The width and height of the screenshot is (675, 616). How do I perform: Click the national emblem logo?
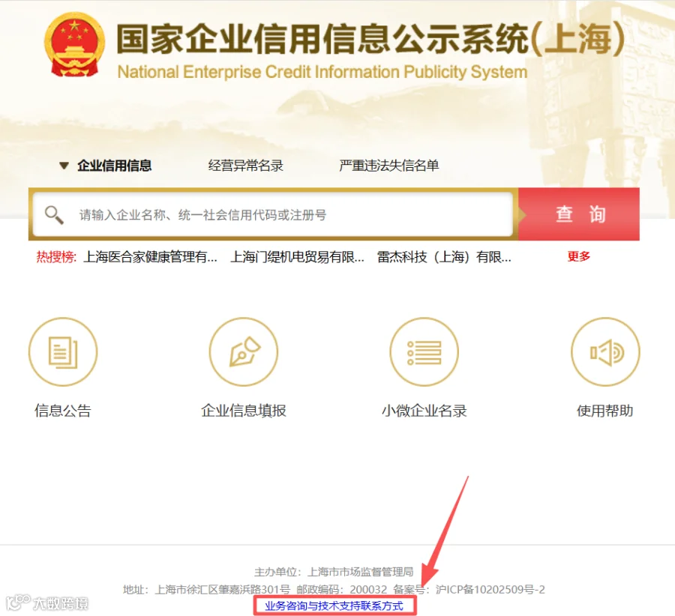click(74, 46)
